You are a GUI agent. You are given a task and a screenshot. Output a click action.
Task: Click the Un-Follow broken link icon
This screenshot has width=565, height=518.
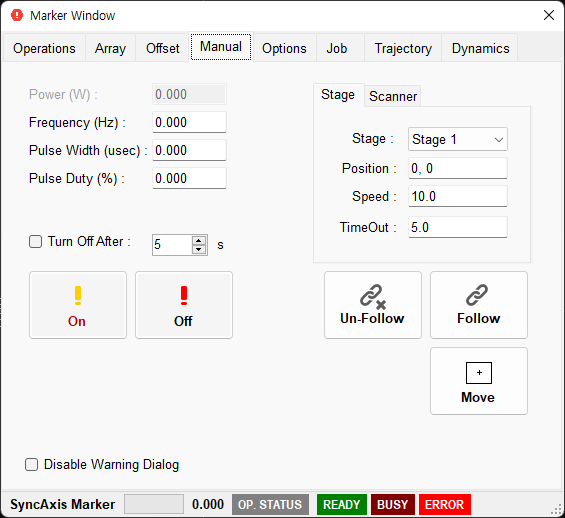coord(373,297)
